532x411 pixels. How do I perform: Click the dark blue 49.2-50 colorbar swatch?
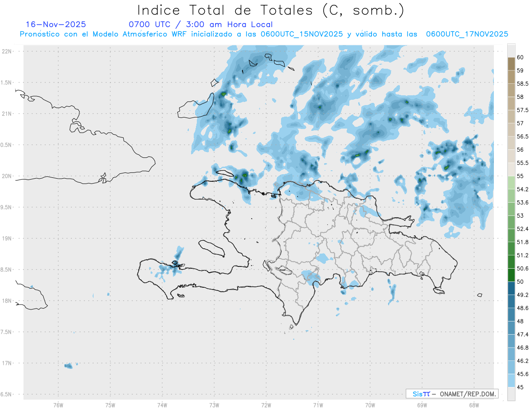point(511,288)
